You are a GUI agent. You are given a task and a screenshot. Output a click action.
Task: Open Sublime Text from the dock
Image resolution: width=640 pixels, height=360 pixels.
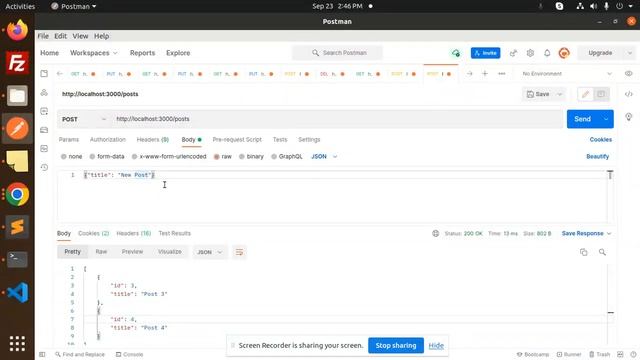[17, 227]
